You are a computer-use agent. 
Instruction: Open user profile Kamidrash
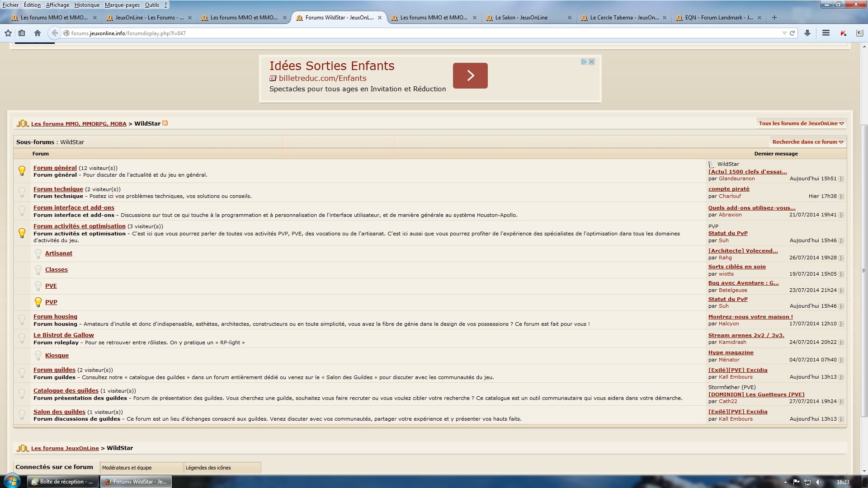click(x=732, y=342)
